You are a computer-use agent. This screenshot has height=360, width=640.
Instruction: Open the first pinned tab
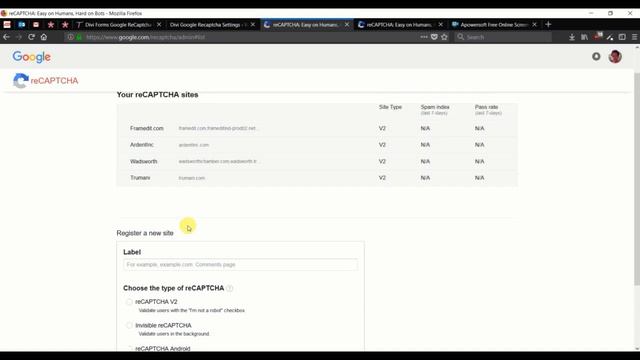coord(7,24)
